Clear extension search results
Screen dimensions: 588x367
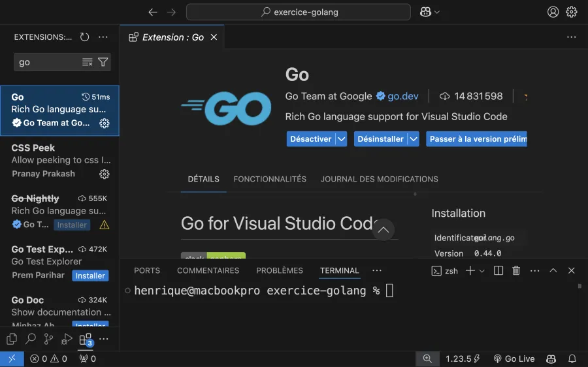click(x=88, y=62)
